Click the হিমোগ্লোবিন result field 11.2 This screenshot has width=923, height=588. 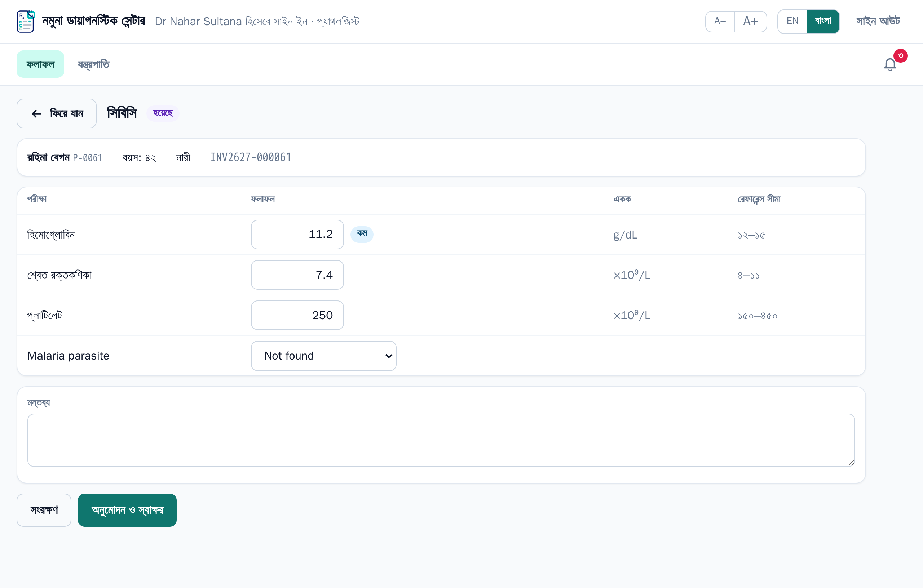coord(297,235)
